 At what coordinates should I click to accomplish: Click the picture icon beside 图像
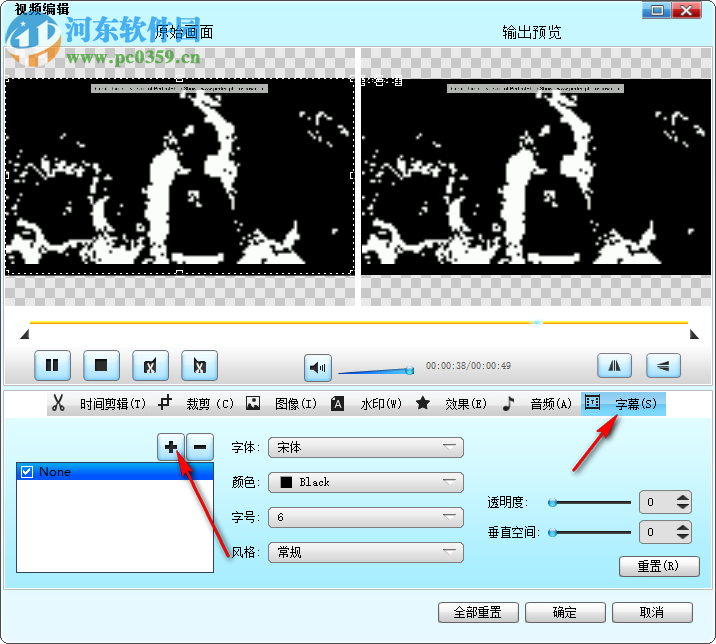(x=253, y=403)
